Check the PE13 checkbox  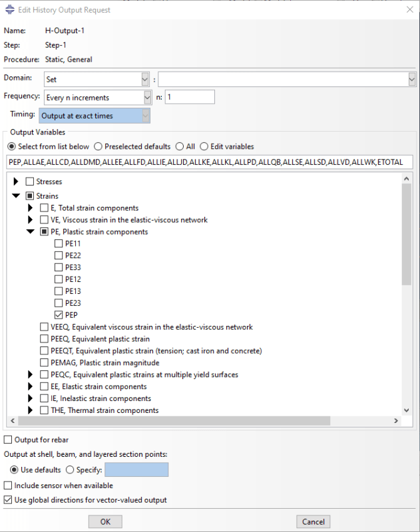click(59, 291)
